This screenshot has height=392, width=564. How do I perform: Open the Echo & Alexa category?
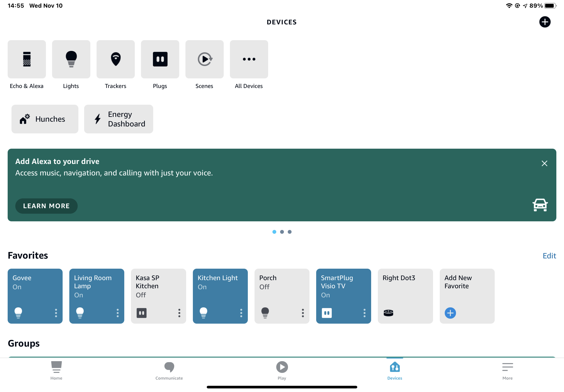[x=27, y=59]
